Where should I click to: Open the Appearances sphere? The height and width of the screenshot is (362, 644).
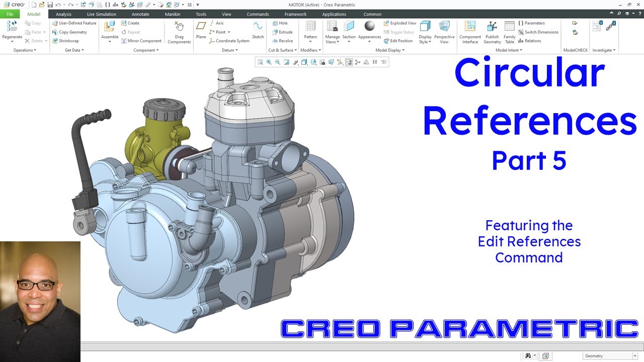point(370,26)
